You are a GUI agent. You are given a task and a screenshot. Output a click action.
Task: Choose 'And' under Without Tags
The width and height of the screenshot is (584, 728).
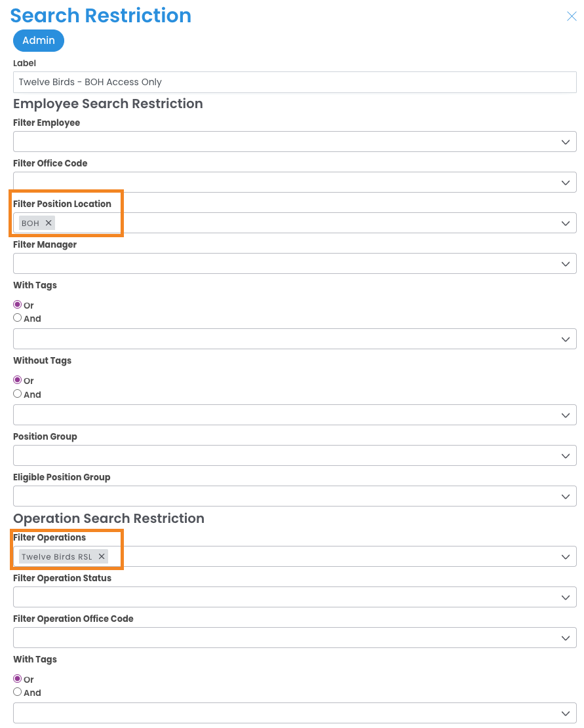18,394
